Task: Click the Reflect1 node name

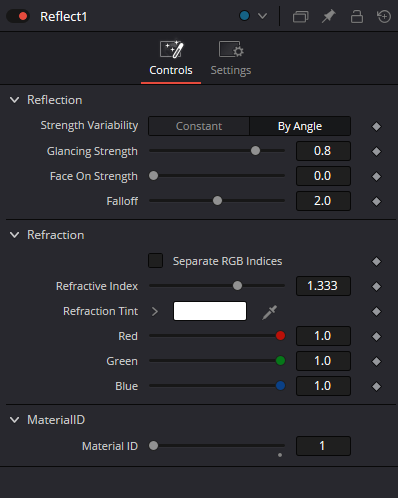Action: pyautogui.click(x=63, y=16)
